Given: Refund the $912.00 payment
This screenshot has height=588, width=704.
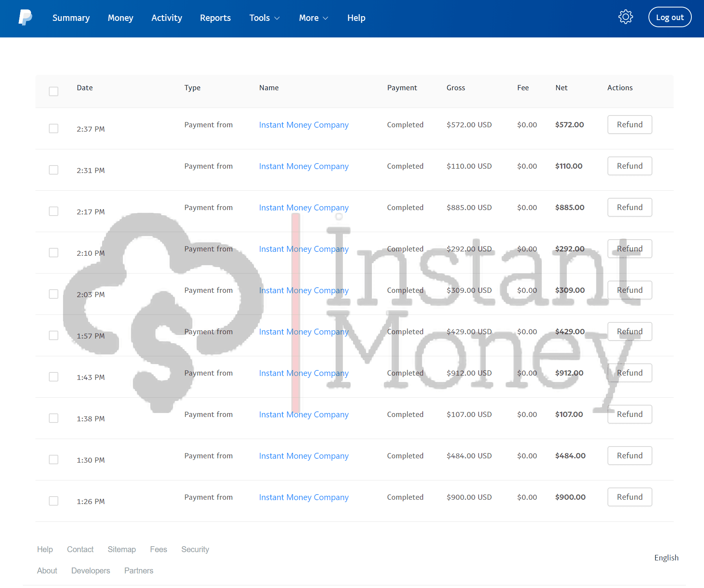Looking at the screenshot, I should 630,373.
